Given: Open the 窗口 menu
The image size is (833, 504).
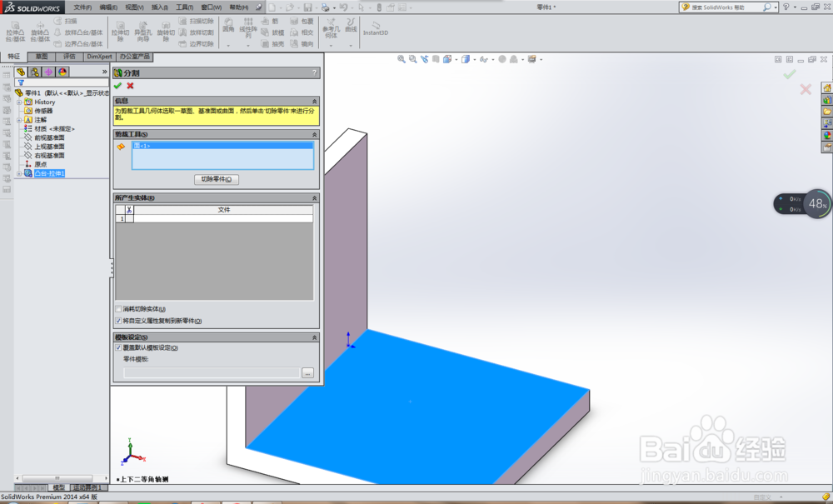Looking at the screenshot, I should pyautogui.click(x=212, y=7).
